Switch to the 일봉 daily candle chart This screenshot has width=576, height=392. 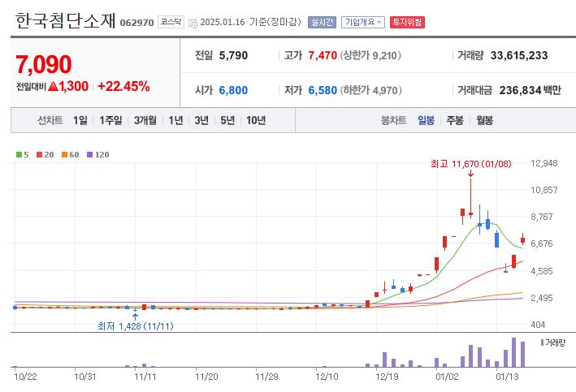point(427,120)
